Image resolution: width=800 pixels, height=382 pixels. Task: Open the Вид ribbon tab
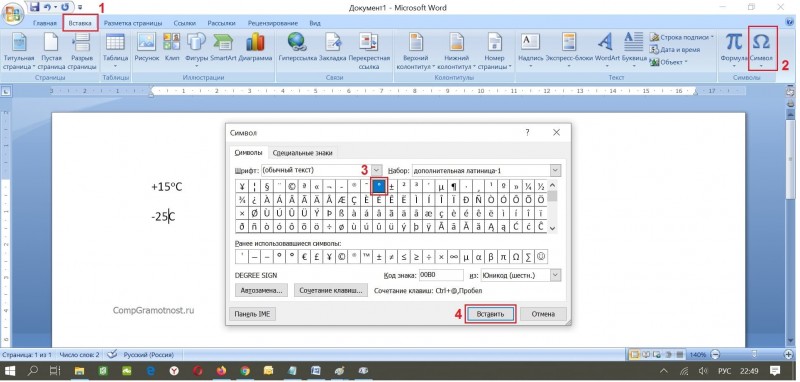315,23
